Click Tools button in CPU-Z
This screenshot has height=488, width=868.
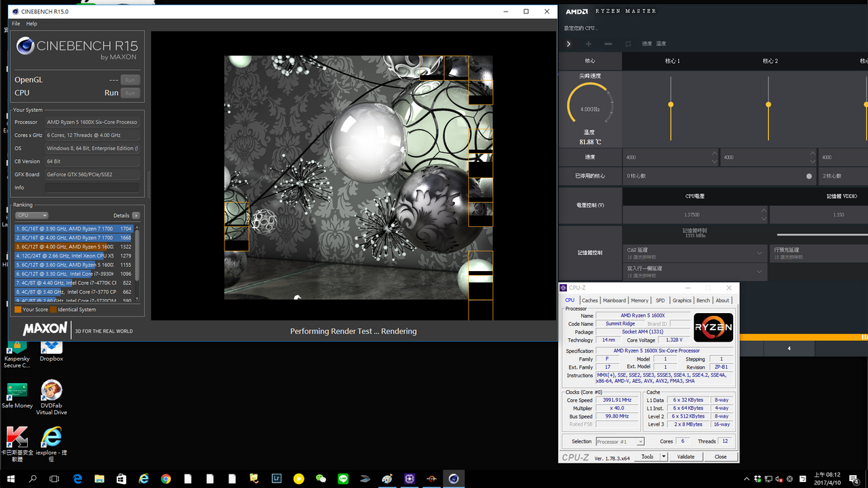point(648,457)
